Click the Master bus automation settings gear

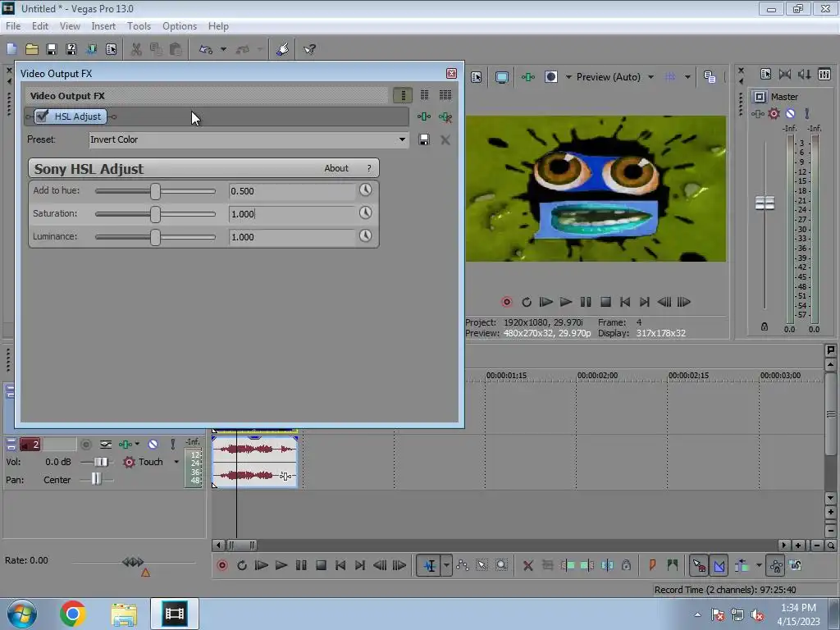(x=774, y=113)
